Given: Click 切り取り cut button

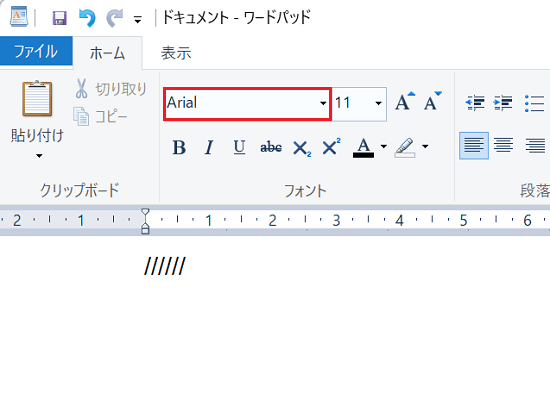Looking at the screenshot, I should (x=110, y=89).
